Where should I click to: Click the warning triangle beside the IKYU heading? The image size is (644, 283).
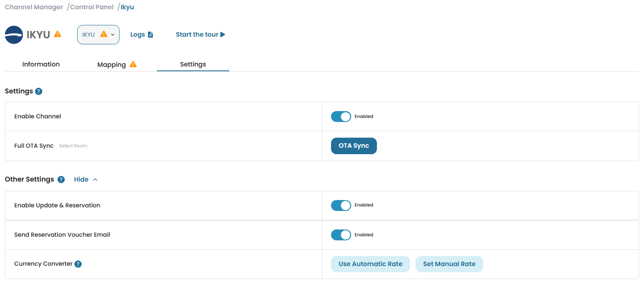coord(58,34)
